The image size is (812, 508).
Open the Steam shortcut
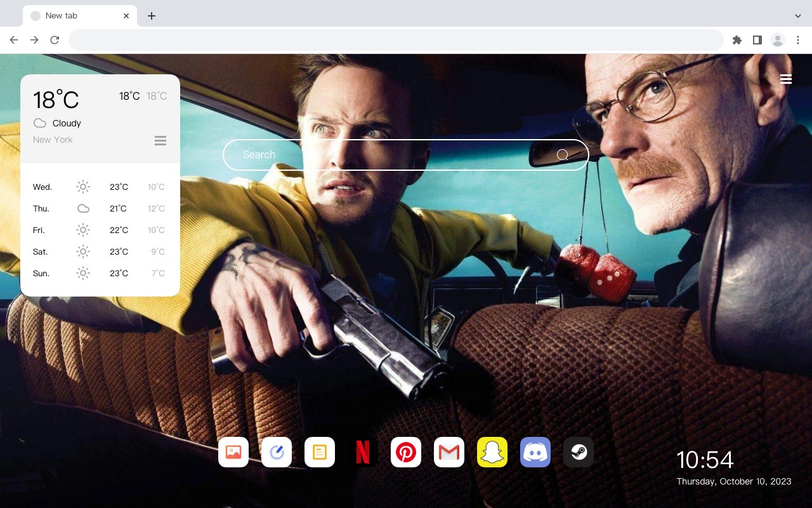click(x=579, y=452)
